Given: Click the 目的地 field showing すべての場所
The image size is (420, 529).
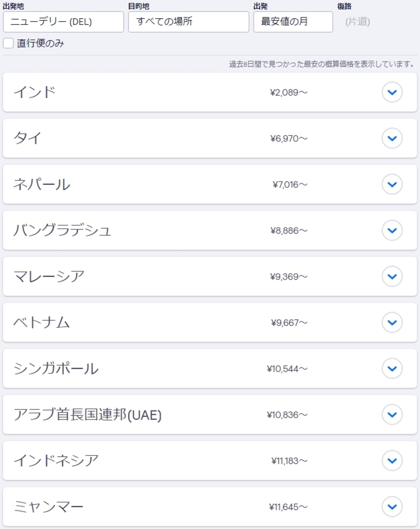Looking at the screenshot, I should [188, 22].
